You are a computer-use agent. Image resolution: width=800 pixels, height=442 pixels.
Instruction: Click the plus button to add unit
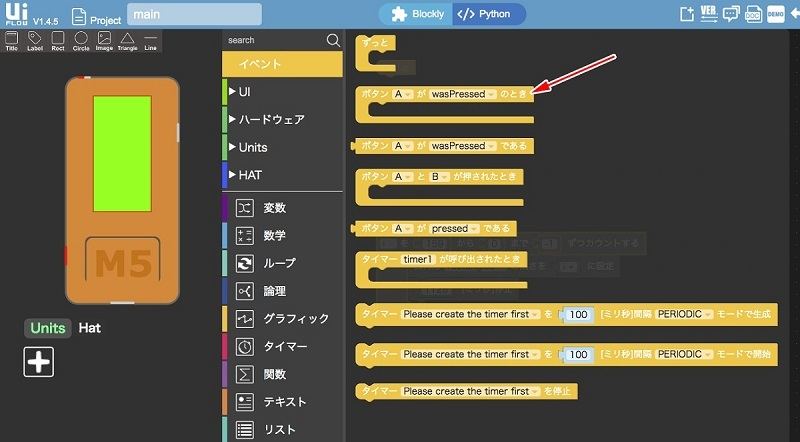coord(39,362)
